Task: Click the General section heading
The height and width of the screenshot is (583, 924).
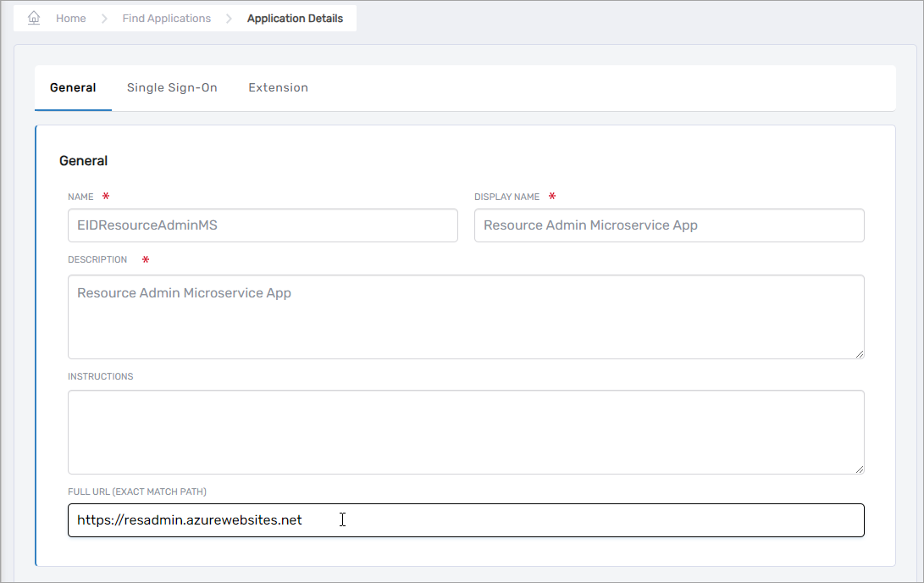Action: (x=83, y=161)
